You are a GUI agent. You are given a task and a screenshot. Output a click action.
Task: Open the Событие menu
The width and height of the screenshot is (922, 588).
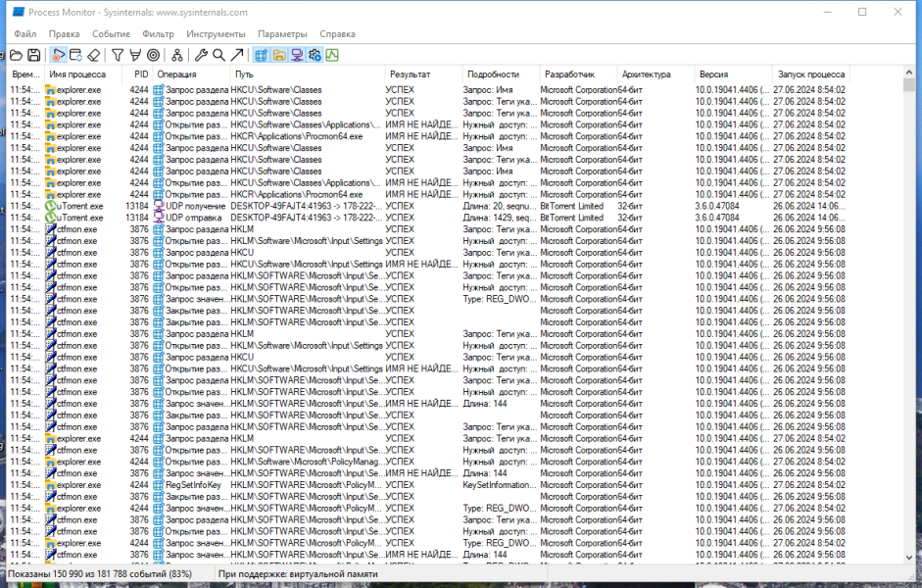[x=111, y=34]
